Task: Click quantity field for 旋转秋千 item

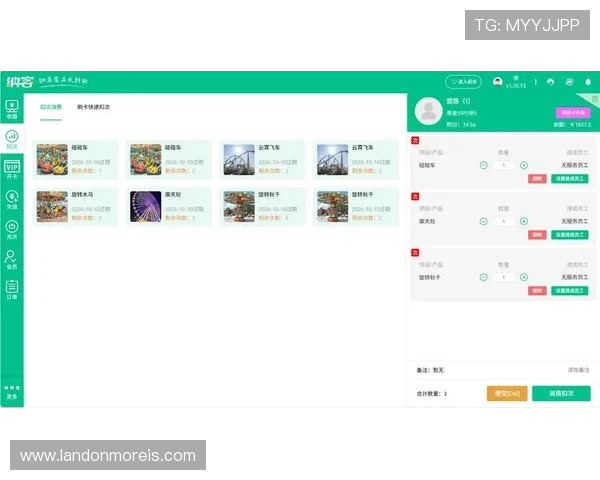Action: 504,277
